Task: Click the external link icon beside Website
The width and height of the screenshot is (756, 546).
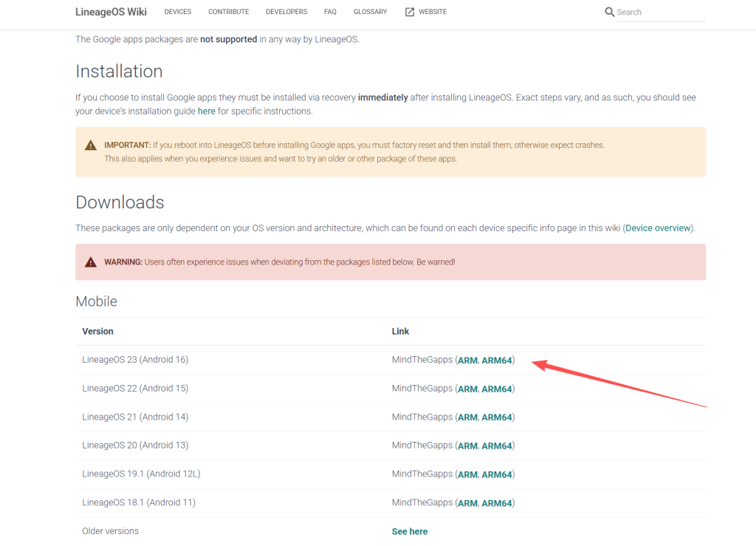Action: [x=409, y=12]
